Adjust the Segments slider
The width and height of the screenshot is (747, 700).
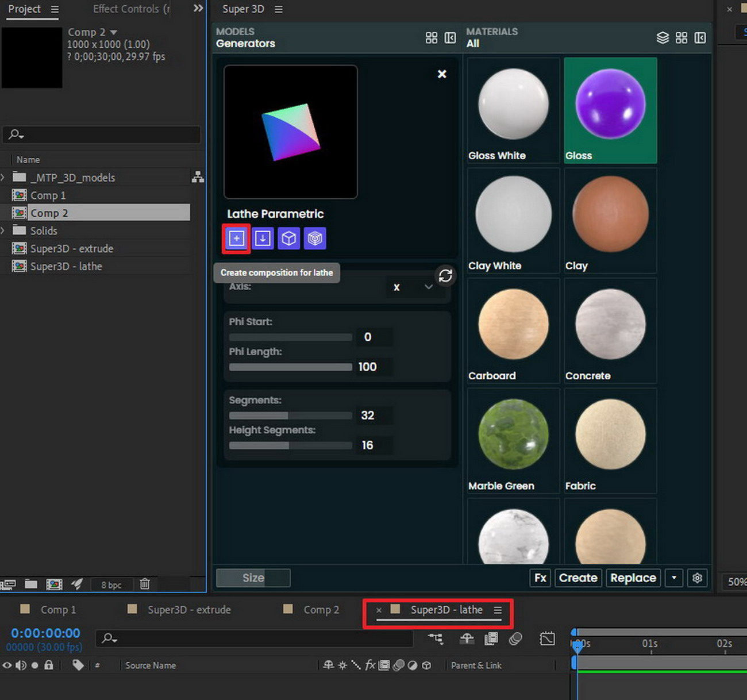(x=290, y=416)
